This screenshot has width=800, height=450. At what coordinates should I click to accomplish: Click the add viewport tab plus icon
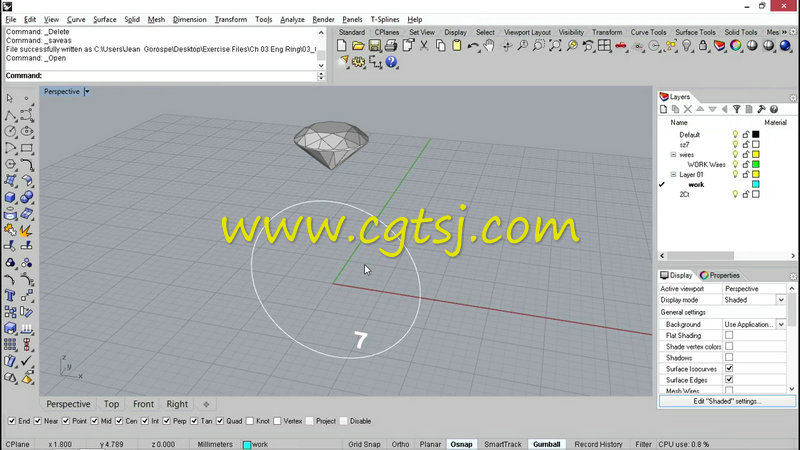coord(206,404)
